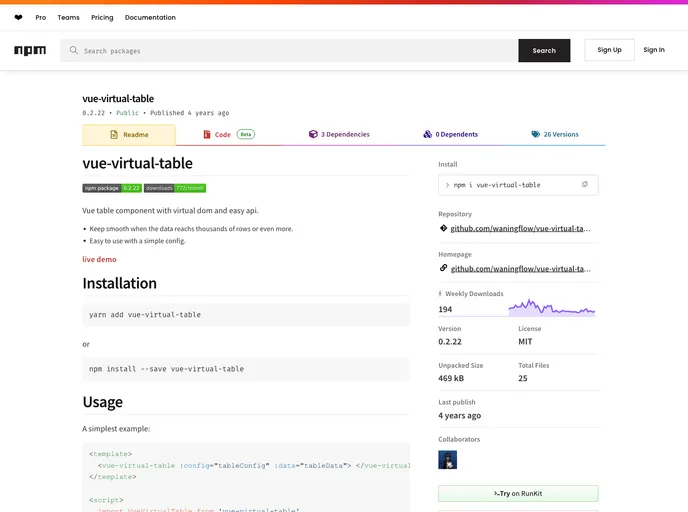Open the 0 Dependents tab
Image resolution: width=688 pixels, height=512 pixels.
[x=451, y=134]
